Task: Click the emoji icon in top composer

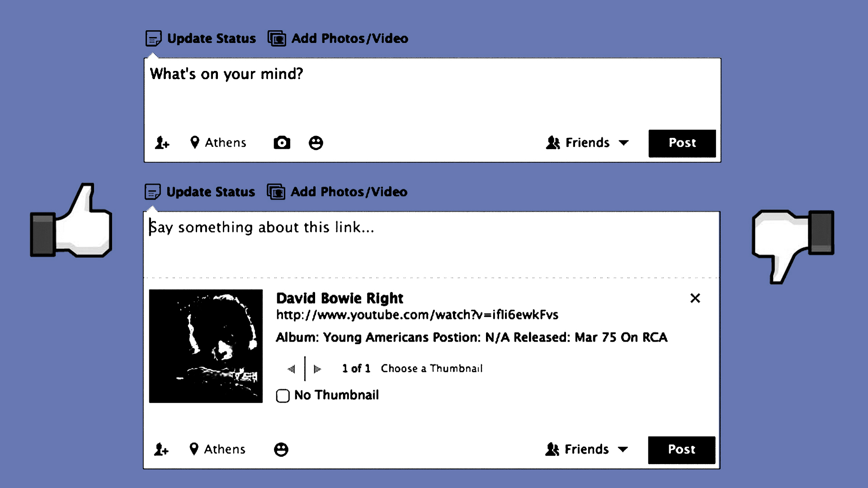Action: pos(316,143)
